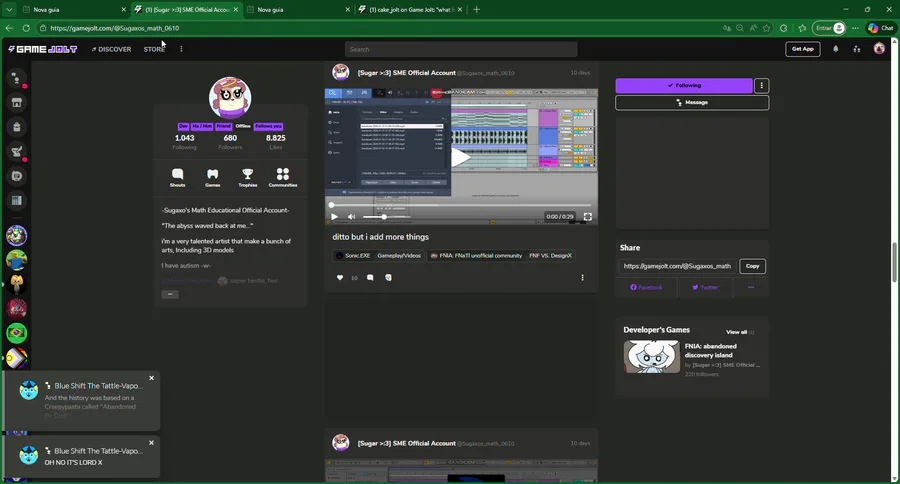
Task: Open more share options under Share
Action: pyautogui.click(x=751, y=288)
